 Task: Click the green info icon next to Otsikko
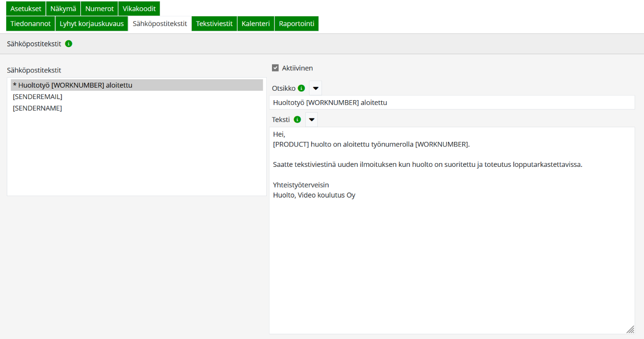click(x=301, y=88)
